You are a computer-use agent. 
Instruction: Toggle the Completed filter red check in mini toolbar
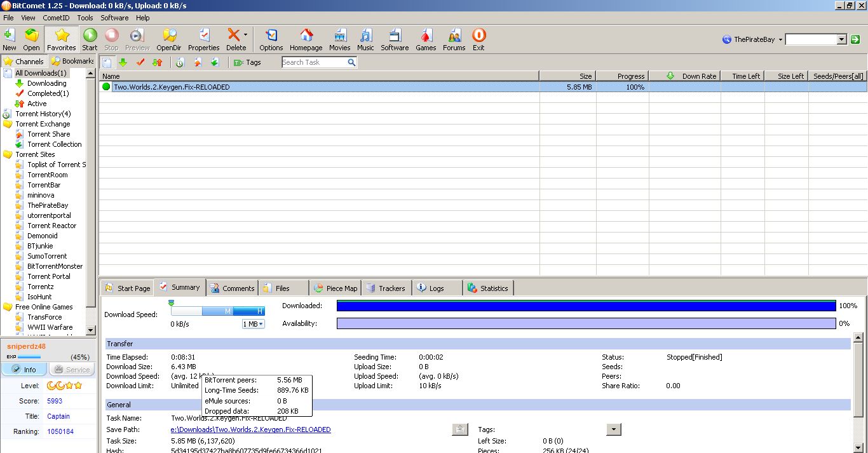coord(140,62)
